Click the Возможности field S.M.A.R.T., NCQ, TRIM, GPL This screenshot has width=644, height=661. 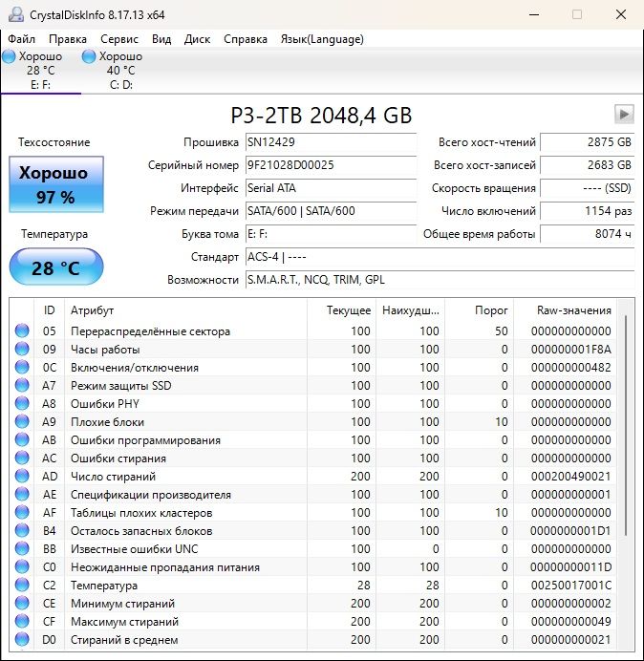[440, 280]
